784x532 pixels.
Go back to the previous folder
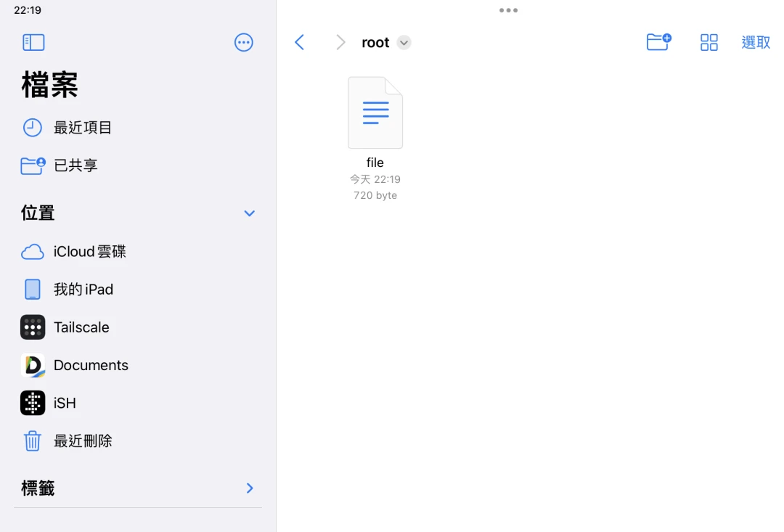(x=299, y=43)
